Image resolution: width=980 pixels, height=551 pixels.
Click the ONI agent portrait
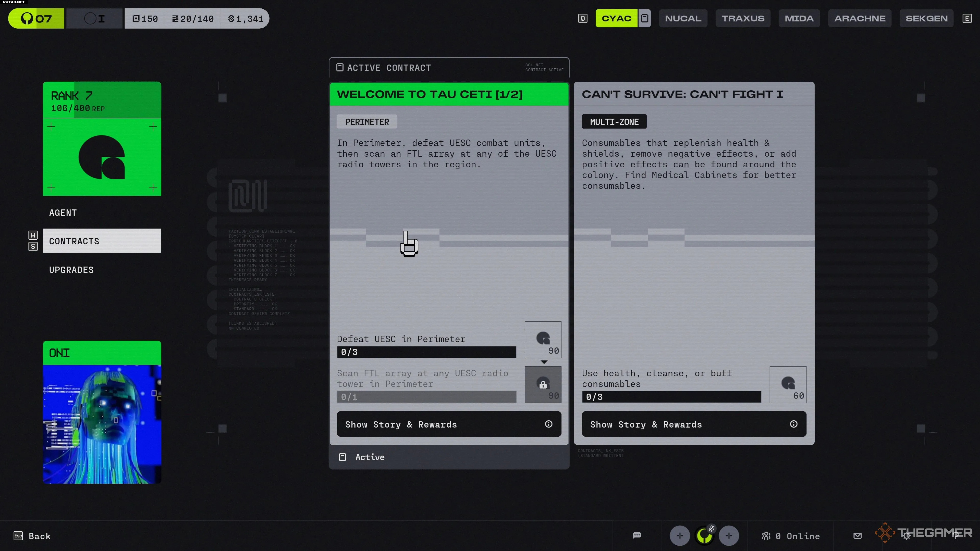tap(102, 424)
